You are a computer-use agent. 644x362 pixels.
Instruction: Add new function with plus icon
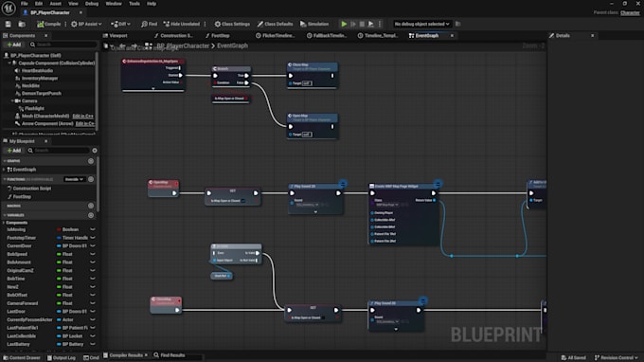click(91, 179)
